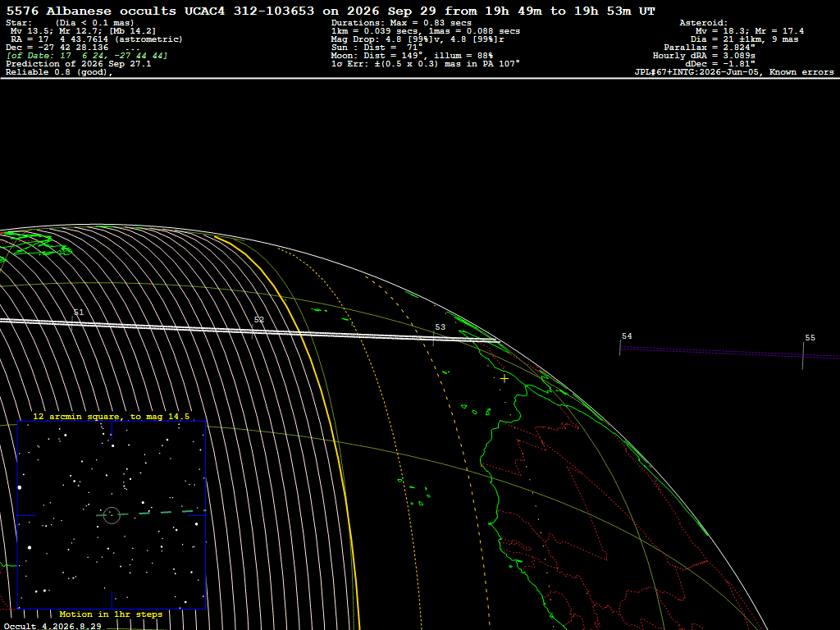Click the '12 arcmin square, to mag 14.5' label
This screenshot has height=630, width=840.
click(x=112, y=416)
